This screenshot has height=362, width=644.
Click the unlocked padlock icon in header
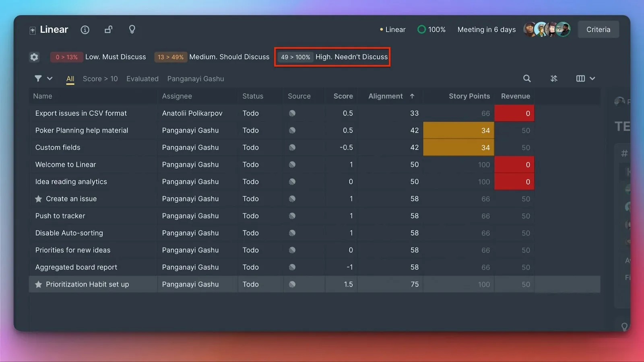[x=108, y=30]
